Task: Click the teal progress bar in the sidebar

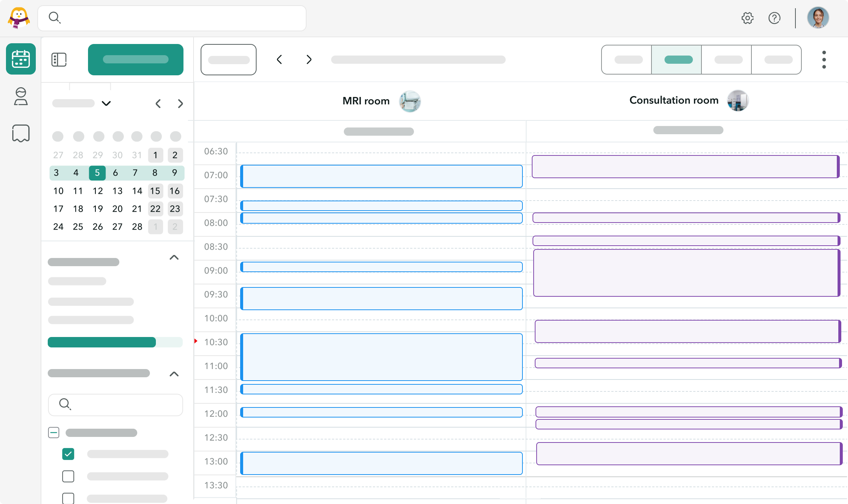Action: [x=102, y=342]
